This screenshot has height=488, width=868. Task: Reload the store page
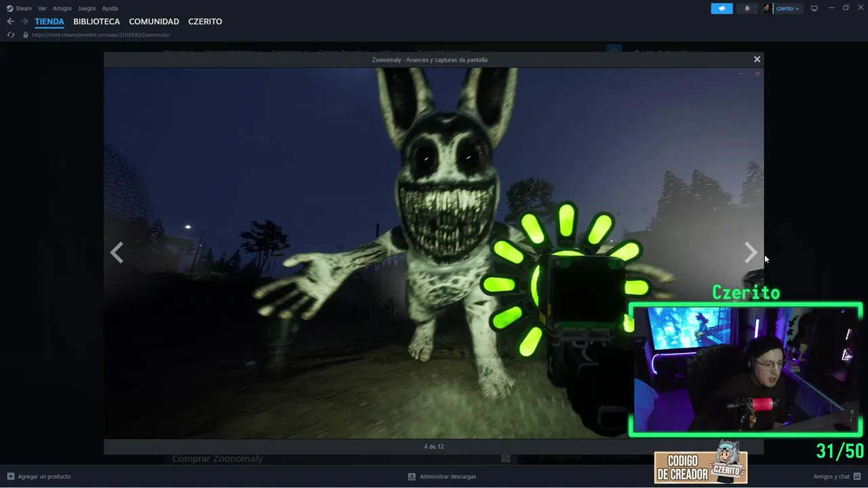click(x=11, y=35)
